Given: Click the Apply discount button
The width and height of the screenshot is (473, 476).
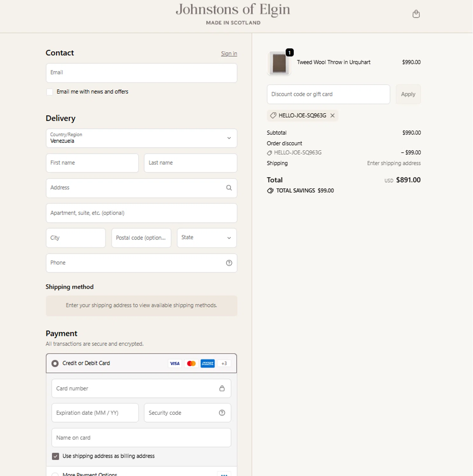Looking at the screenshot, I should coord(408,94).
